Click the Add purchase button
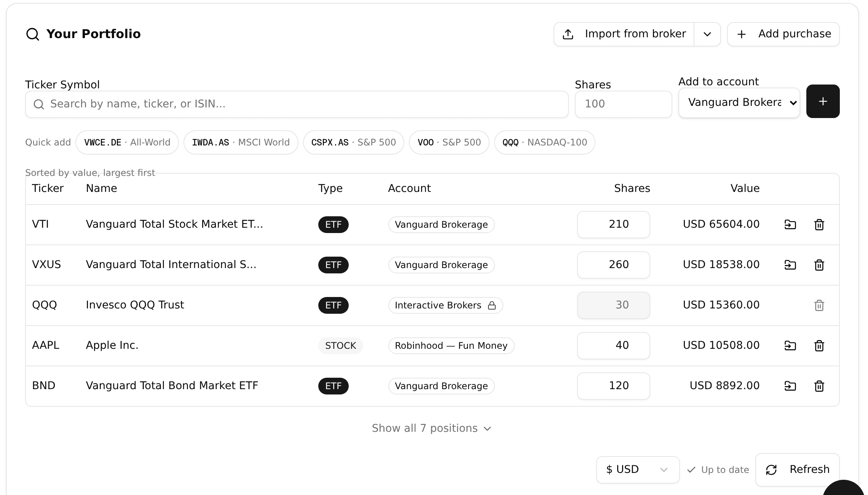868x495 pixels. pyautogui.click(x=783, y=34)
